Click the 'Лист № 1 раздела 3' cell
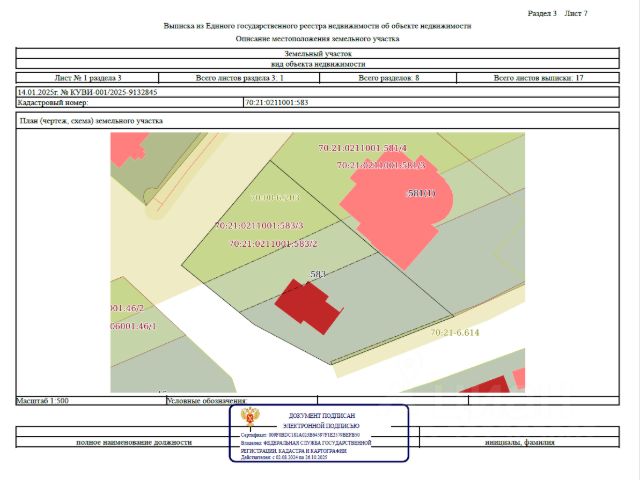The width and height of the screenshot is (640, 480). click(x=88, y=78)
